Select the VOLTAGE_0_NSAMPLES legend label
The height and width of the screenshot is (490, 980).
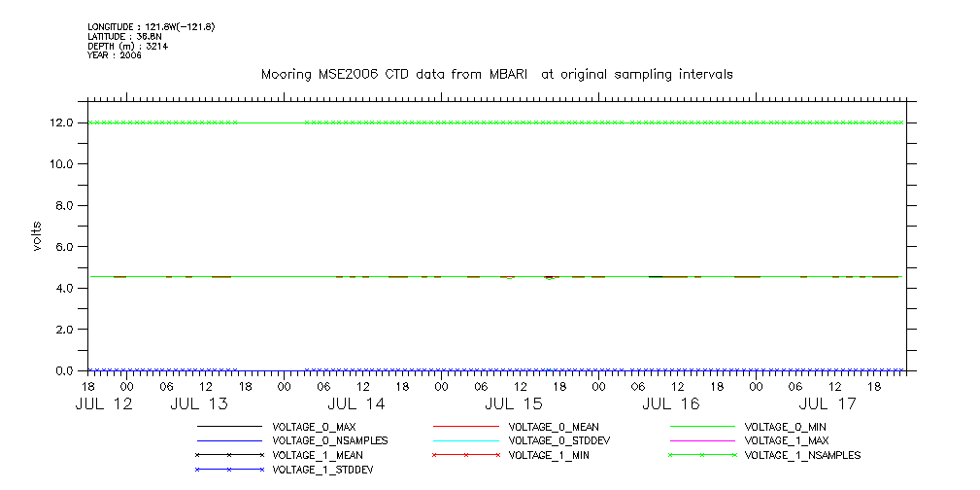pyautogui.click(x=330, y=440)
